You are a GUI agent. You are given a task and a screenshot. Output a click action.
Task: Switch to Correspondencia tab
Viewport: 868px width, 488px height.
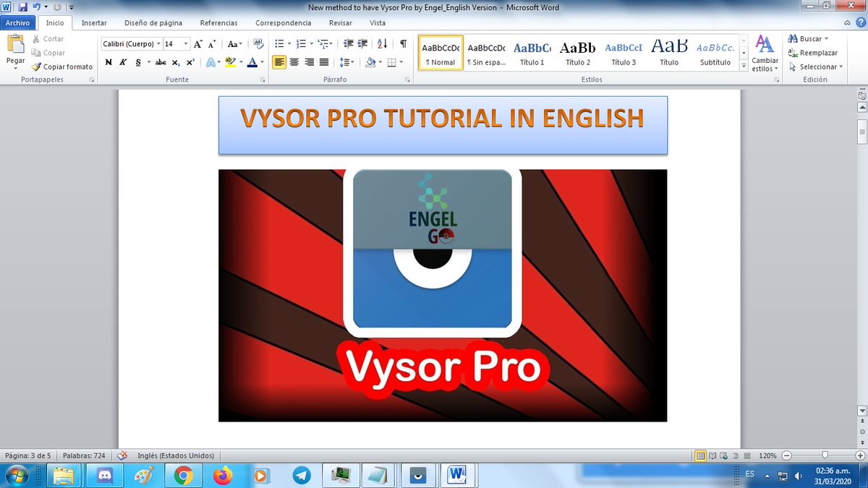point(284,23)
